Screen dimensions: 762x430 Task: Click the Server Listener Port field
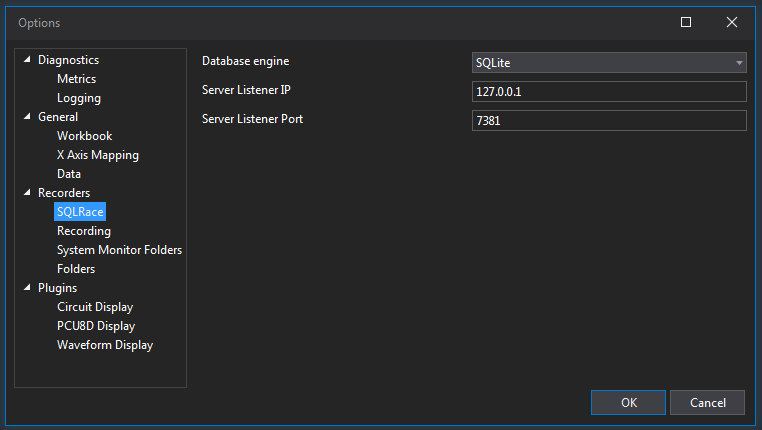pyautogui.click(x=609, y=120)
